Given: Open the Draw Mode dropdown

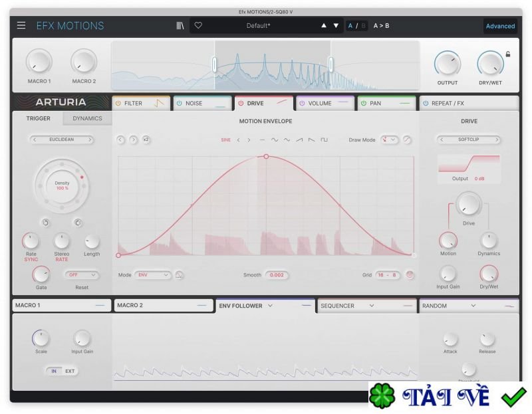Looking at the screenshot, I should tap(388, 140).
